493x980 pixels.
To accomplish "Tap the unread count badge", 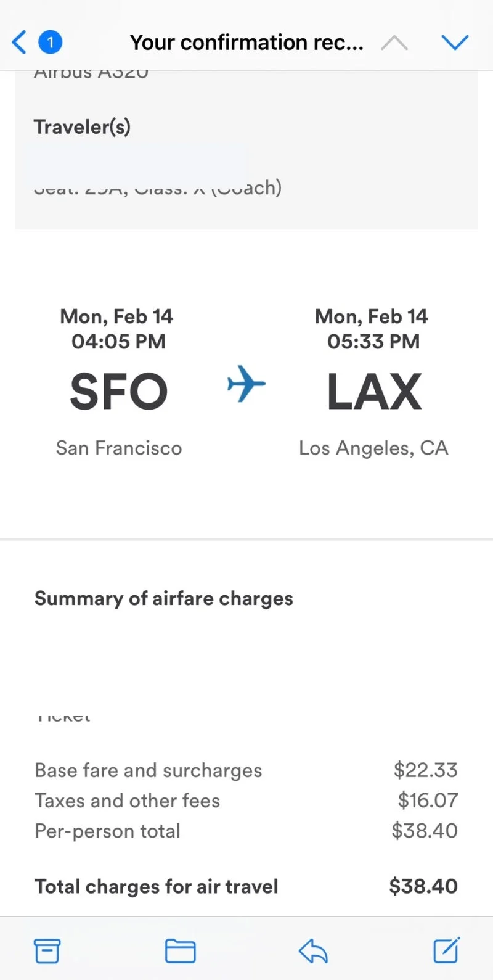I will coord(51,42).
